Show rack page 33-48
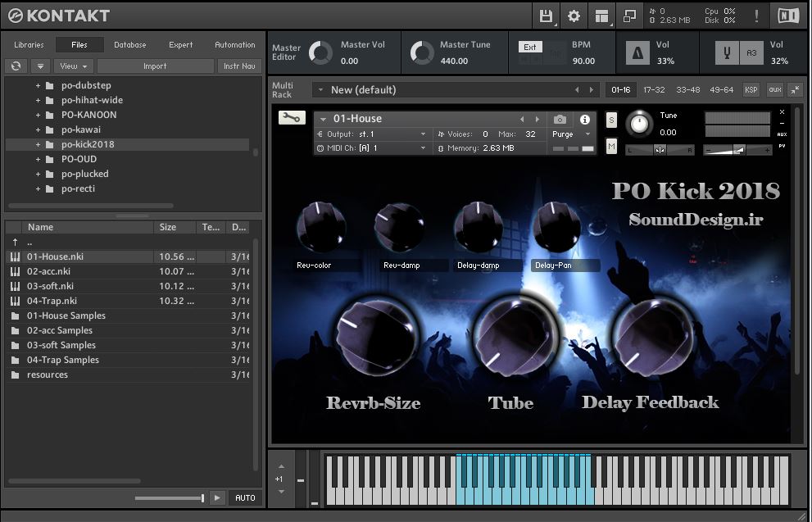812x522 pixels. [x=688, y=89]
